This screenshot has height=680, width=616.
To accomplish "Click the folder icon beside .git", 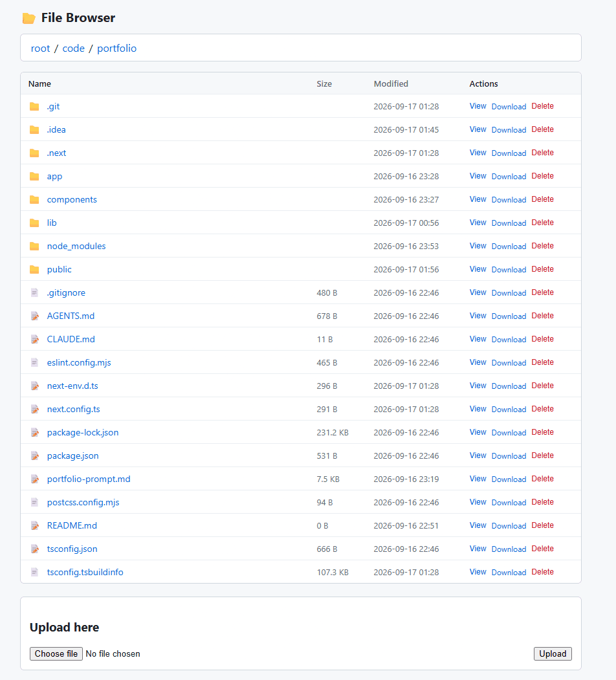I will (x=34, y=106).
